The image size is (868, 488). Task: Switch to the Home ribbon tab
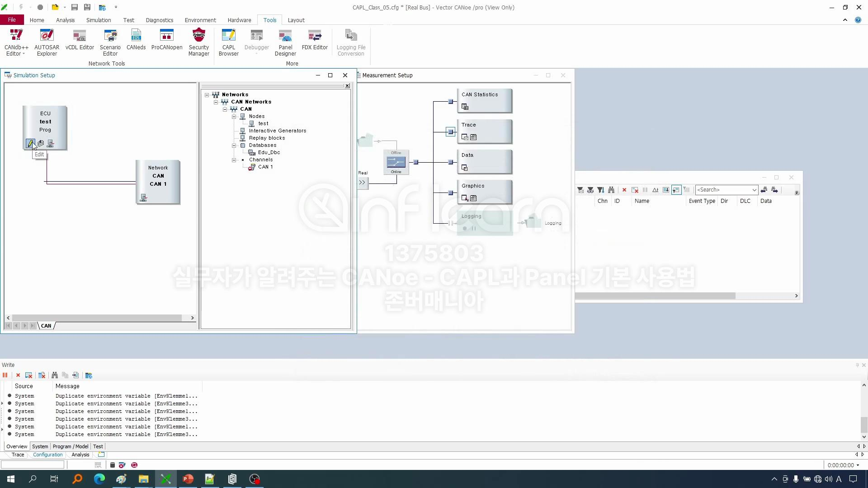(37, 20)
